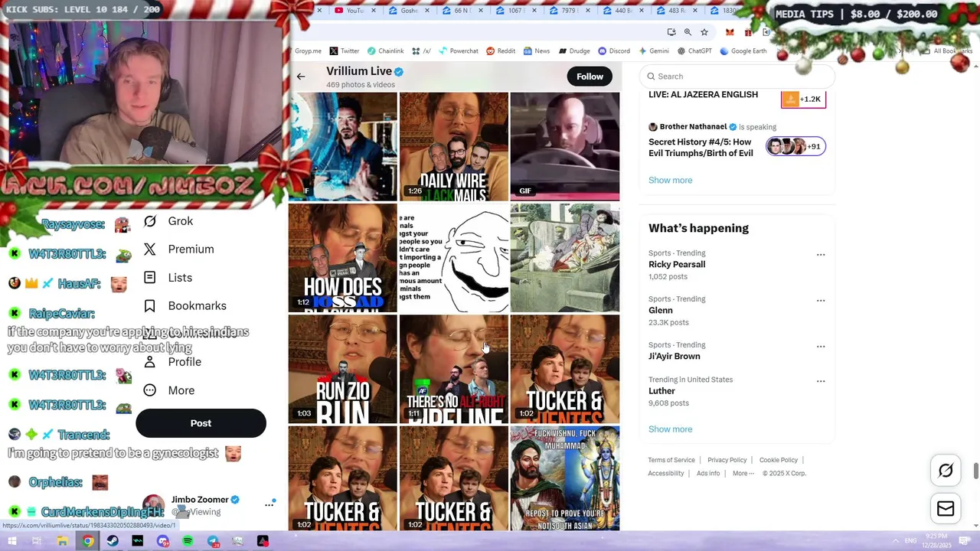This screenshot has width=980, height=551.
Task: Open the Gemini bookmark
Action: click(653, 51)
